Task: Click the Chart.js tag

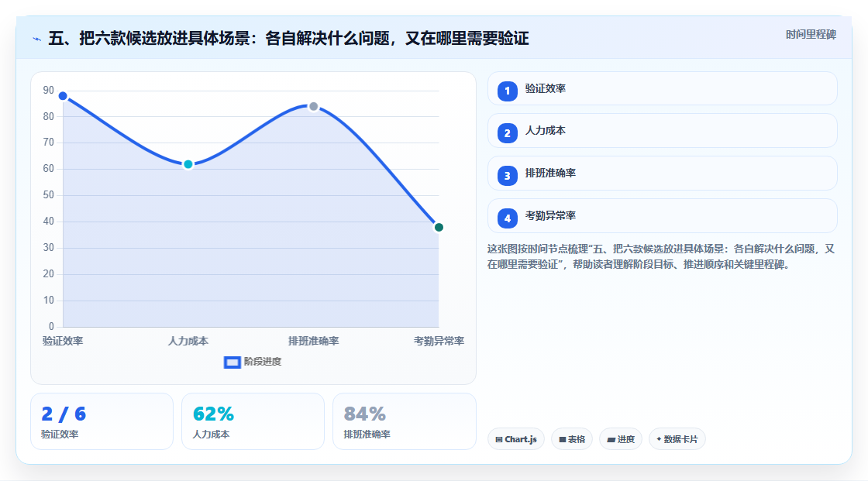Action: [516, 439]
